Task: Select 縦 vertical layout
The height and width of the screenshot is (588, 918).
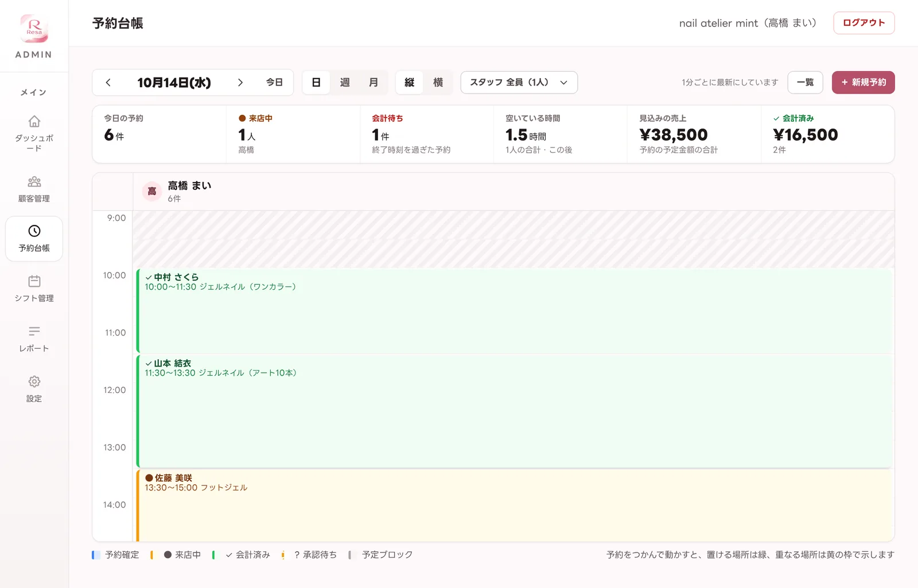Action: (x=410, y=83)
